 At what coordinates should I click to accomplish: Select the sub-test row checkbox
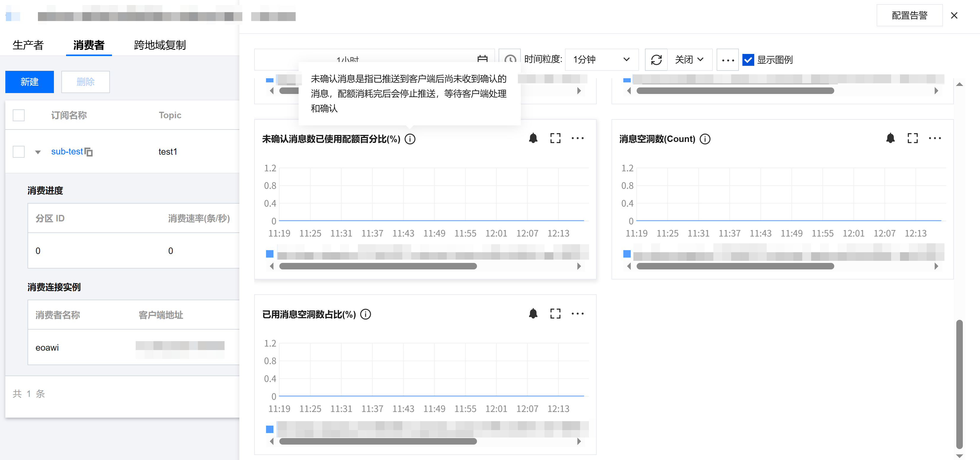19,151
